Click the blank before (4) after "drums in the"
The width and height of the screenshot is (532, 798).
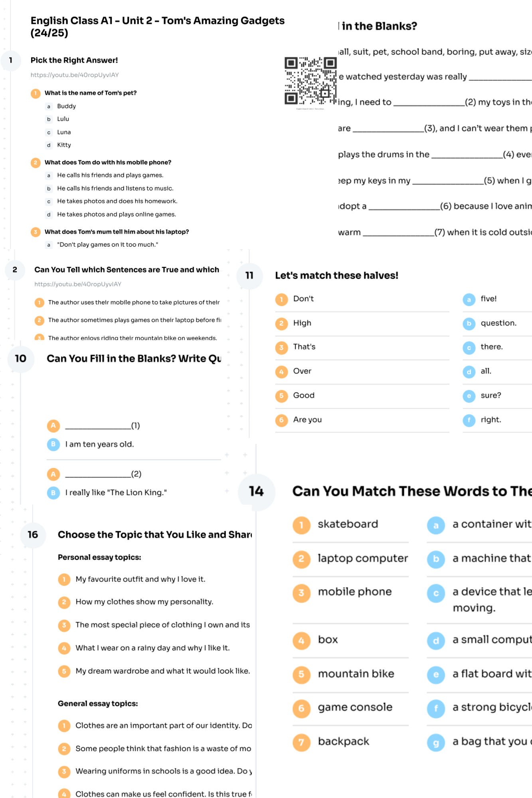coord(467,155)
